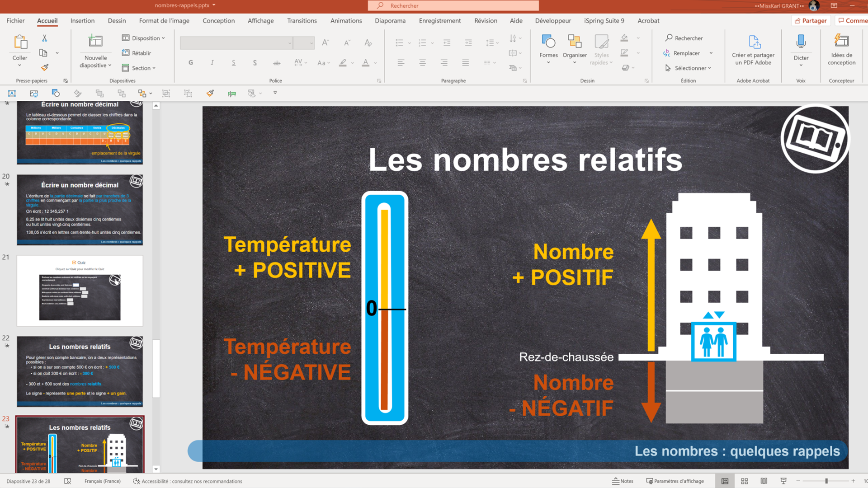Screen dimensions: 868x488
Task: Click the decrease font size icon
Action: [x=347, y=42]
